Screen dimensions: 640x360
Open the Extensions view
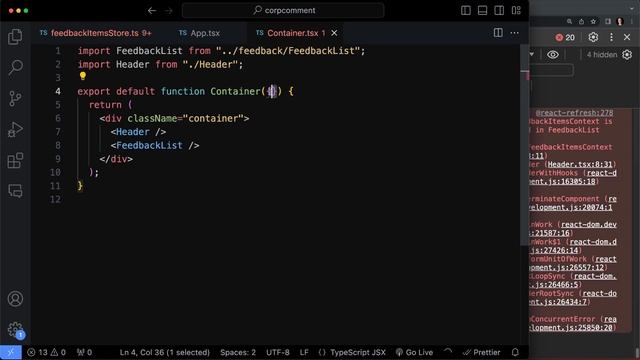pyautogui.click(x=15, y=160)
